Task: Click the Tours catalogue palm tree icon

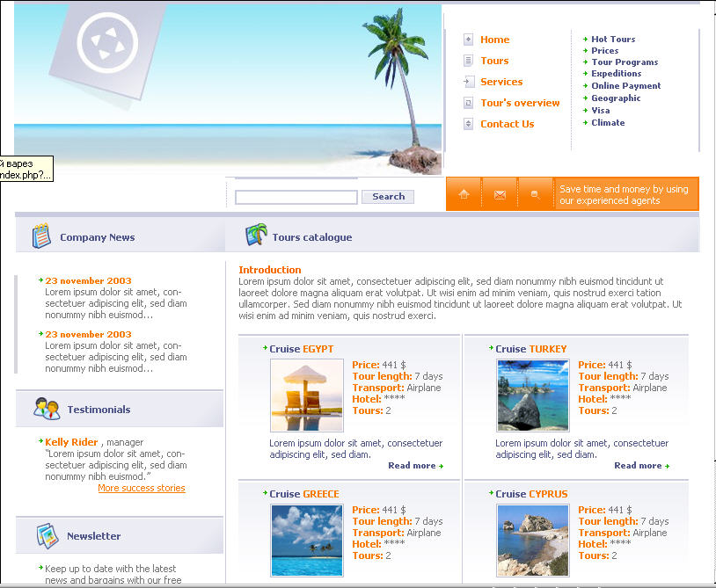Action: point(256,235)
